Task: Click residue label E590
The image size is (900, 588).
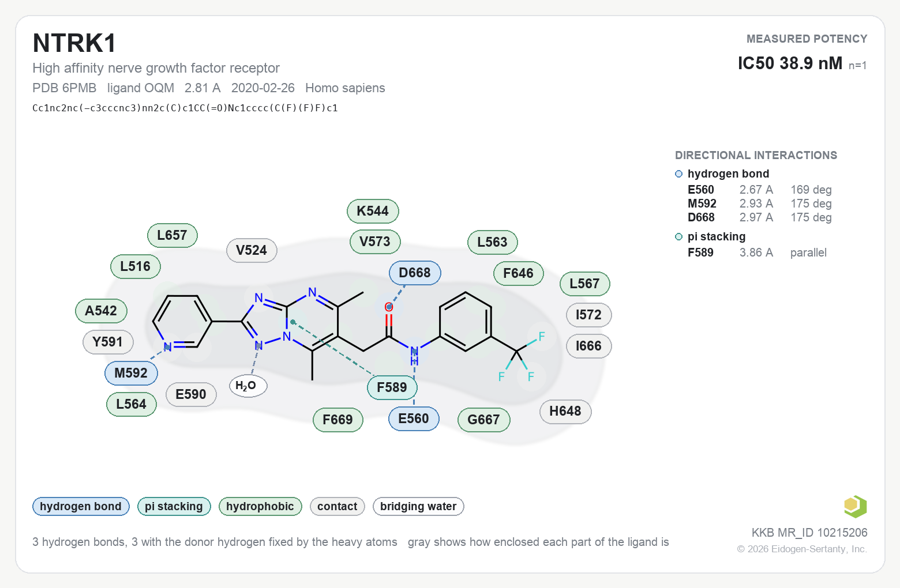Action: coord(191,394)
